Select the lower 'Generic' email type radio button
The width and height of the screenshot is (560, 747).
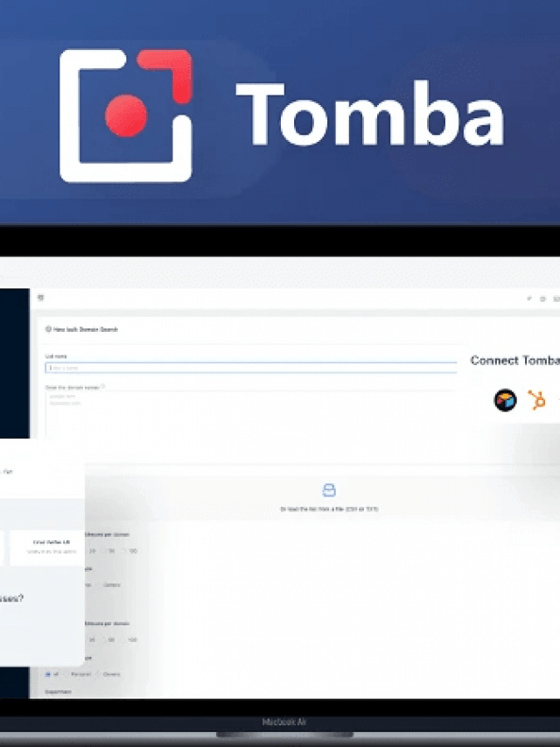pos(99,674)
